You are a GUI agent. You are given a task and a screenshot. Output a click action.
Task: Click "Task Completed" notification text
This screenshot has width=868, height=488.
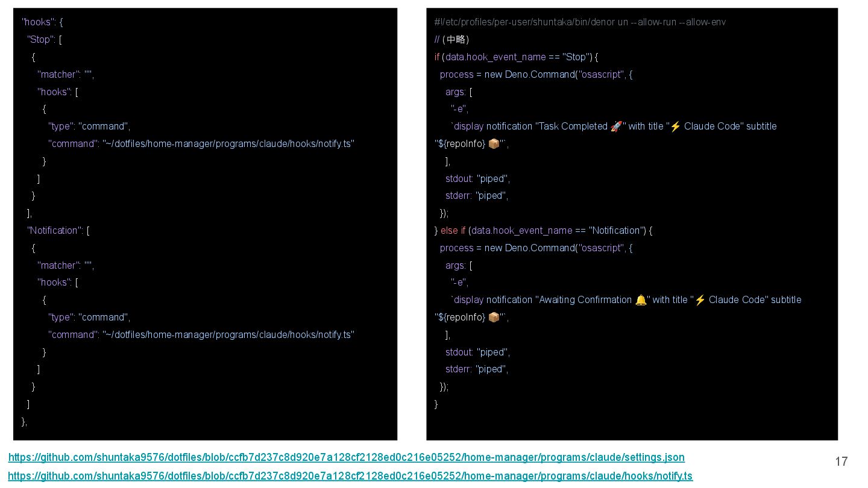tap(571, 127)
